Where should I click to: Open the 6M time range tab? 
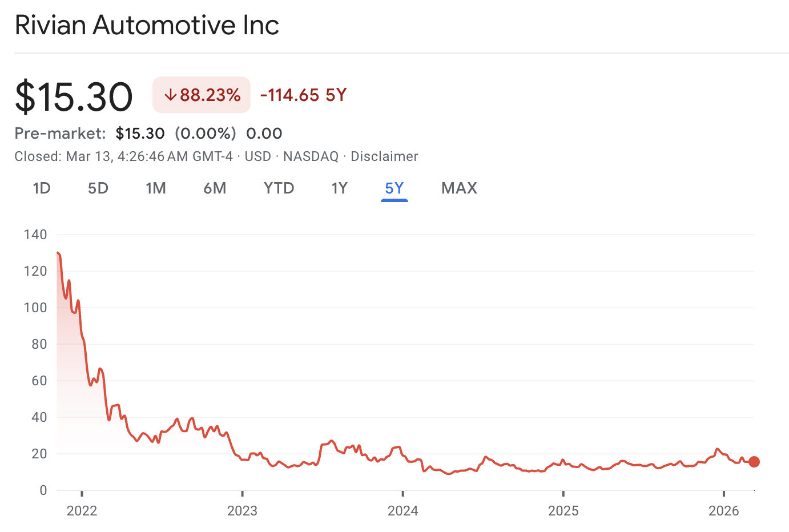click(215, 188)
